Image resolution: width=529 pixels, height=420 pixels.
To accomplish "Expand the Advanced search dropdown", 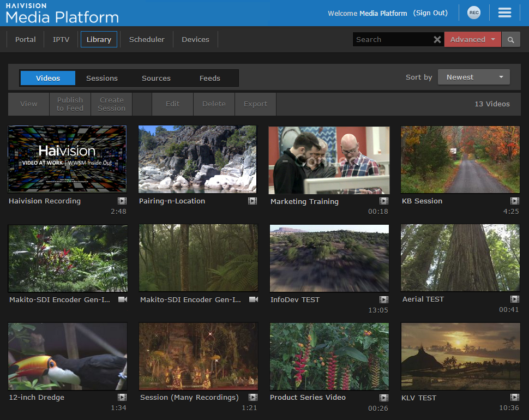I will coord(472,40).
